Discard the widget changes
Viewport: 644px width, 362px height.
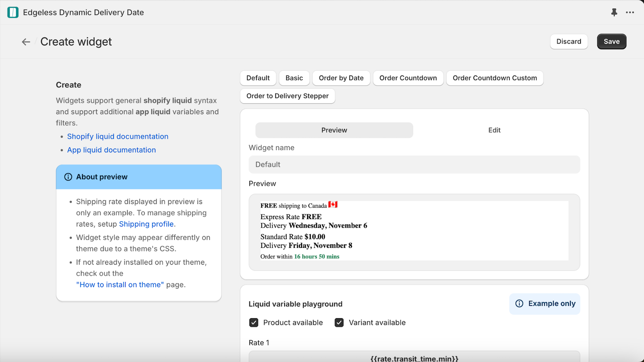[569, 41]
